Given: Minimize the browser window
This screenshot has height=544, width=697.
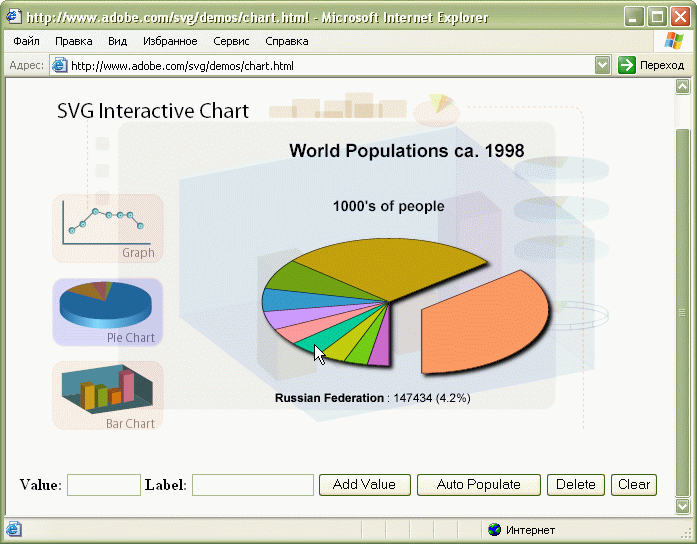Looking at the screenshot, I should pyautogui.click(x=633, y=17).
